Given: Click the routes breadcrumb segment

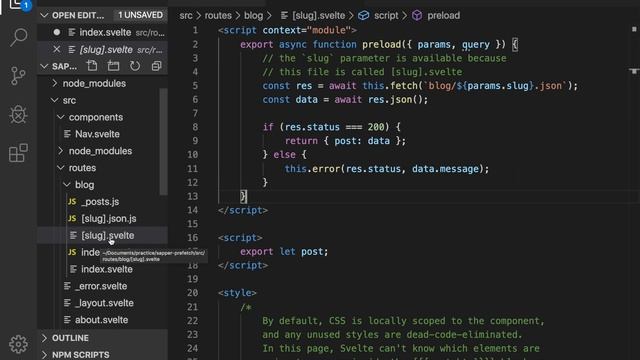Looking at the screenshot, I should click(218, 16).
